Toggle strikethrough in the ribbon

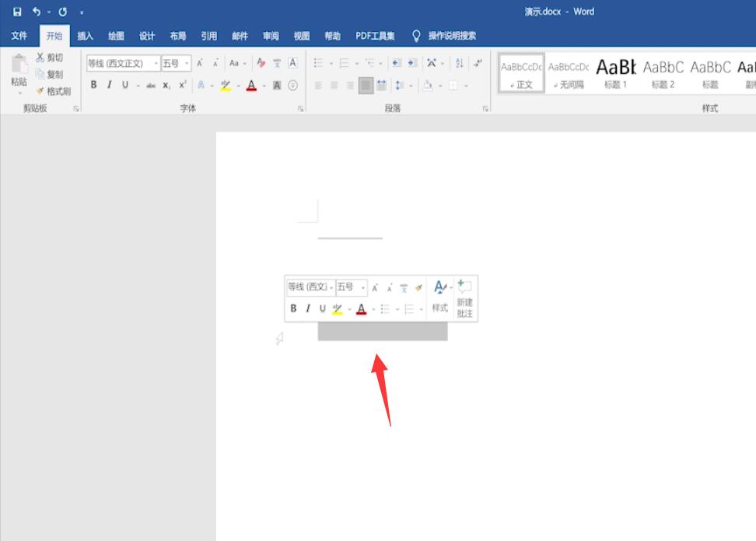coord(151,86)
